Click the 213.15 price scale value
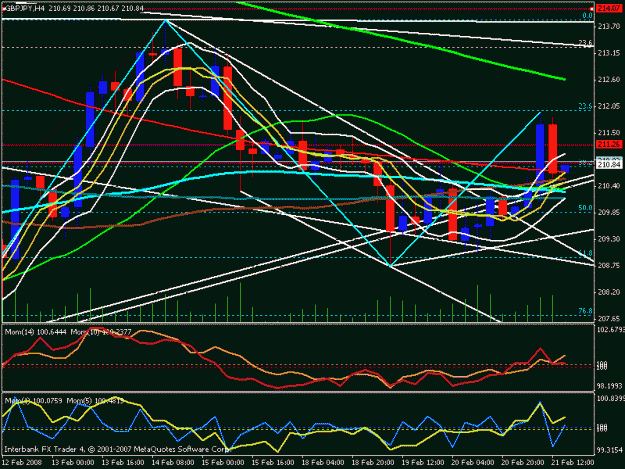The height and width of the screenshot is (469, 625). pyautogui.click(x=609, y=53)
